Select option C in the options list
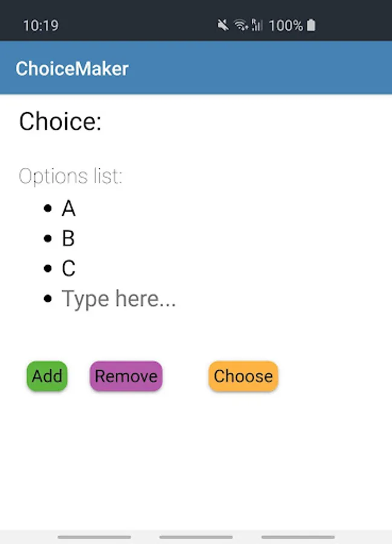Viewport: 392px width, 544px height. [x=68, y=268]
